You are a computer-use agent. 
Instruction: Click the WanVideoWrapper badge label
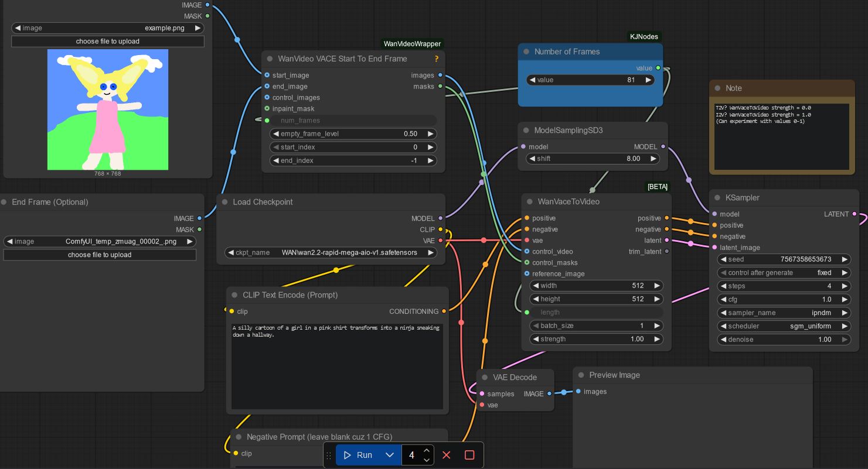coord(412,44)
